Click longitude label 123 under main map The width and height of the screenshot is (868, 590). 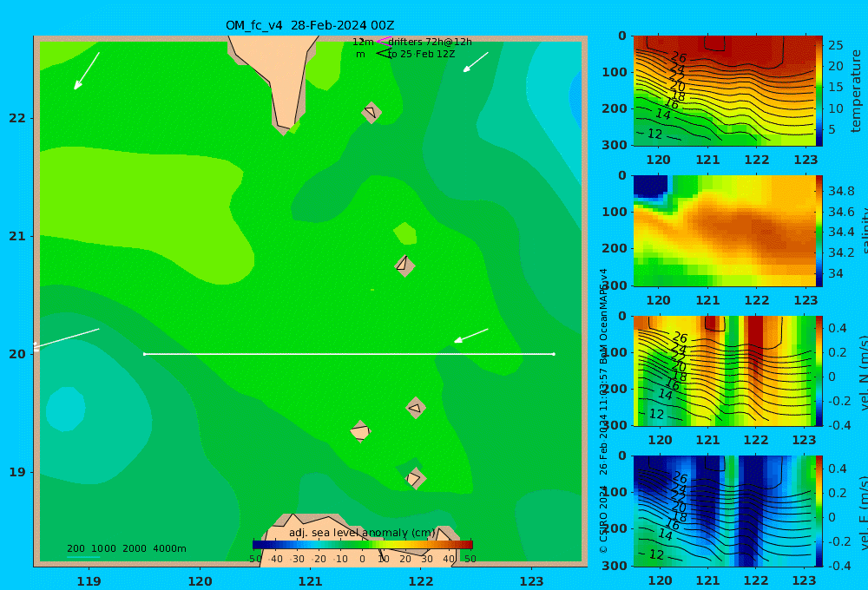click(531, 581)
